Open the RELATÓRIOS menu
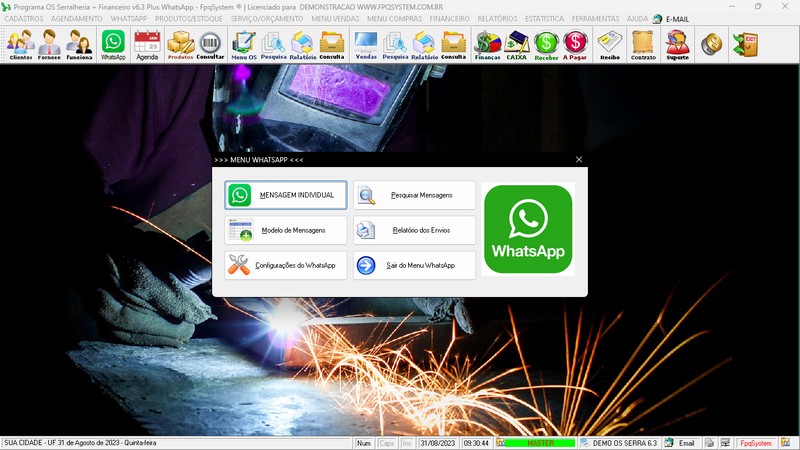The width and height of the screenshot is (800, 450). (497, 19)
